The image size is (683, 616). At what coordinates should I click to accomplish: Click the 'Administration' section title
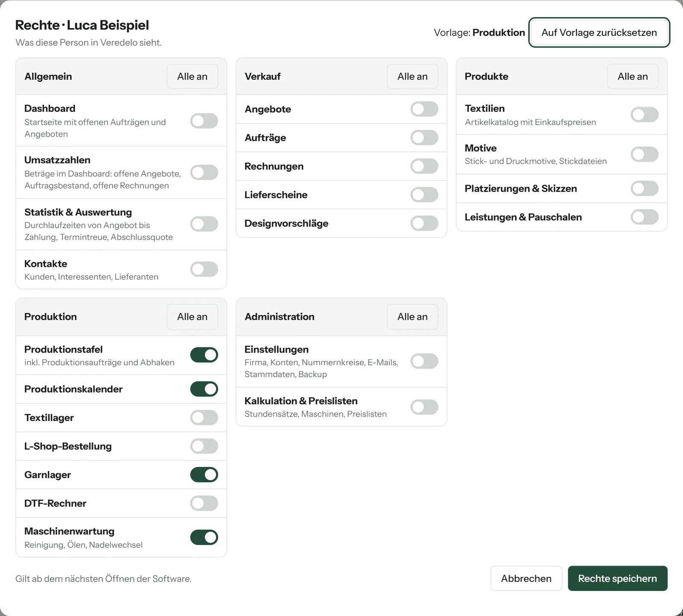pyautogui.click(x=280, y=317)
